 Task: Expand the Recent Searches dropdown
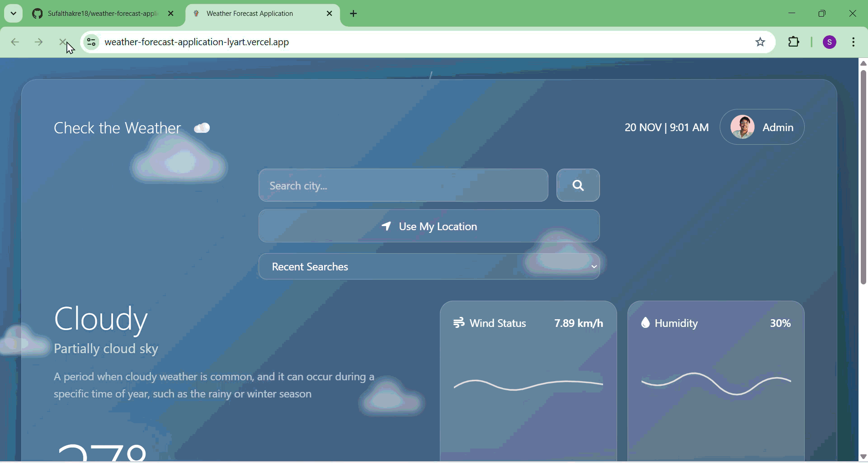click(x=593, y=267)
